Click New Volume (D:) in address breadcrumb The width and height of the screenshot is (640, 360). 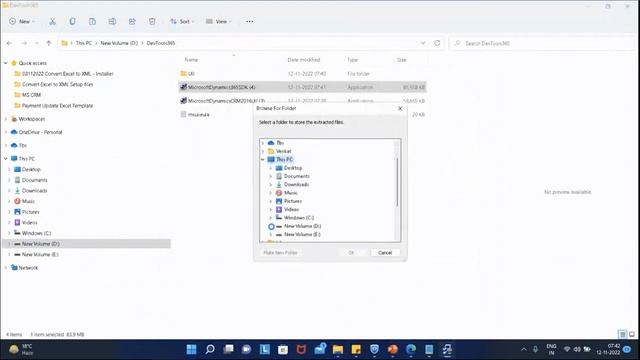119,43
